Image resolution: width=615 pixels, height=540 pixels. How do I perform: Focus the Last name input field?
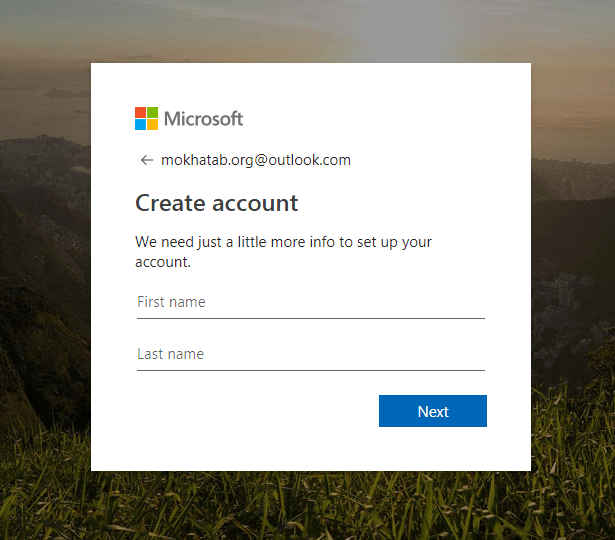click(x=310, y=354)
